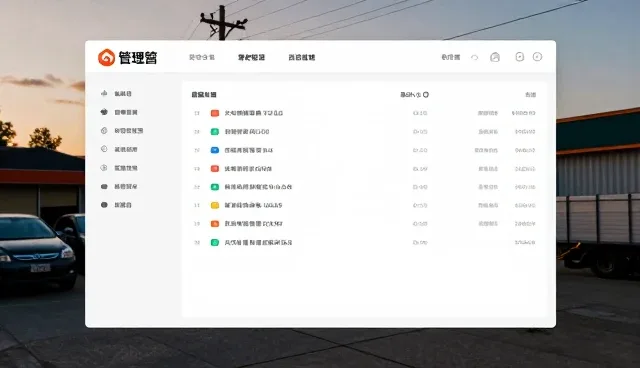Click the refresh arrow icon in header

point(474,58)
